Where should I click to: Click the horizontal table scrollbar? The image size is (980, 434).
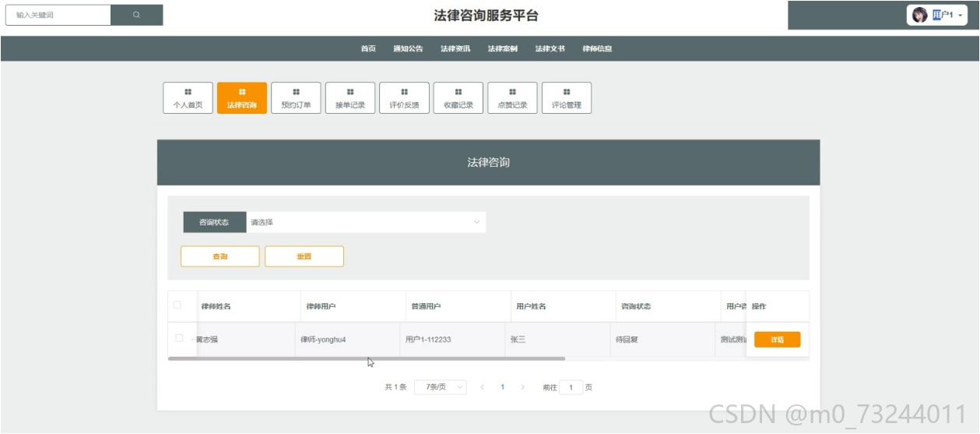tap(367, 358)
